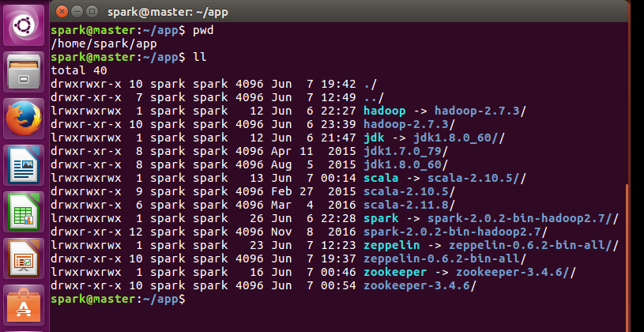The image size is (644, 332).
Task: Click the 'zookeeper-3.4.6/' directory row name
Action: (x=420, y=285)
